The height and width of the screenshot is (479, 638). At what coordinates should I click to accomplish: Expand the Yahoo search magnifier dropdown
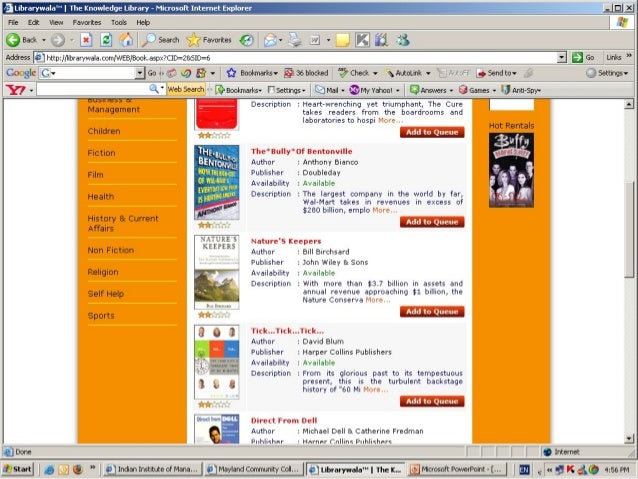162,88
